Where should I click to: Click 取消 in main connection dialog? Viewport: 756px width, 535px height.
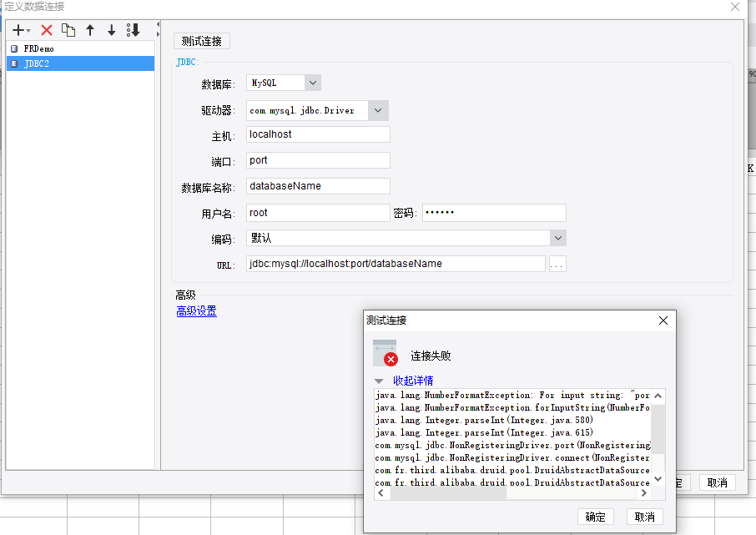click(717, 482)
